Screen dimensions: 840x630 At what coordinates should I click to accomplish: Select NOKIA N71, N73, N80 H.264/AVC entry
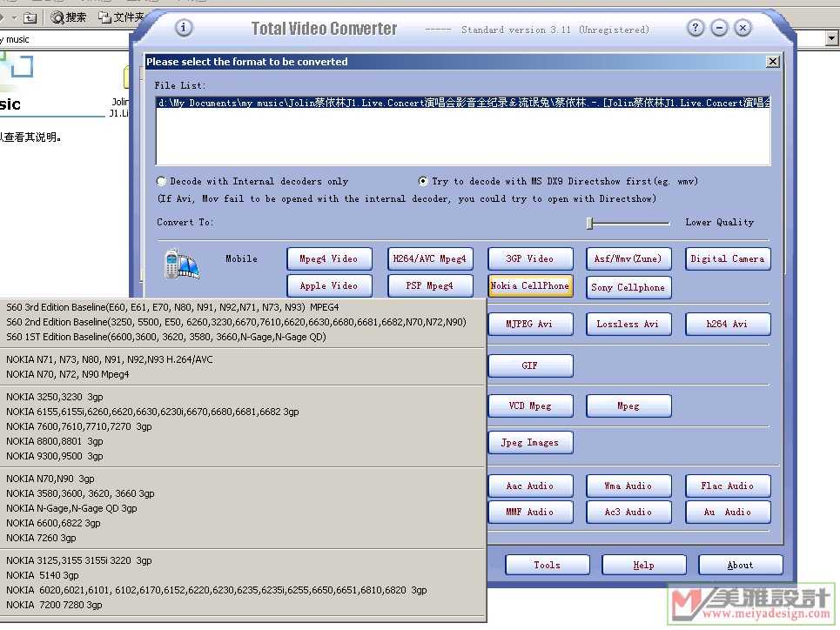pos(243,359)
